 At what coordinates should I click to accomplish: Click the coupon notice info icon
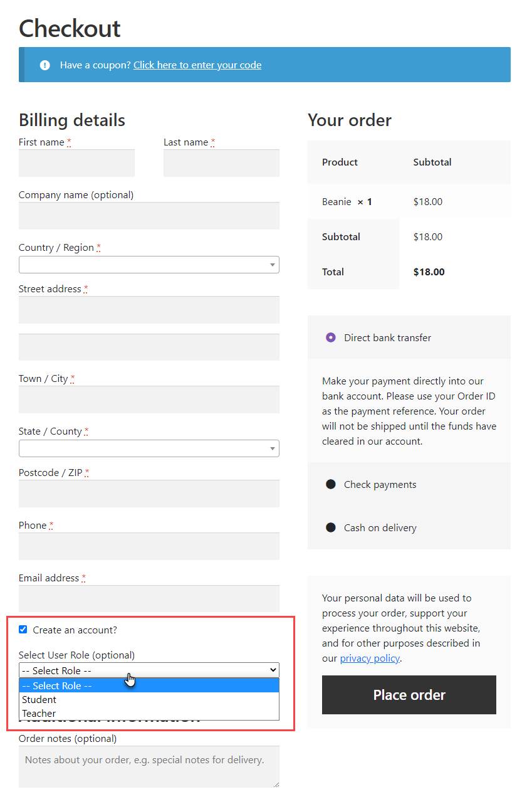pos(44,65)
